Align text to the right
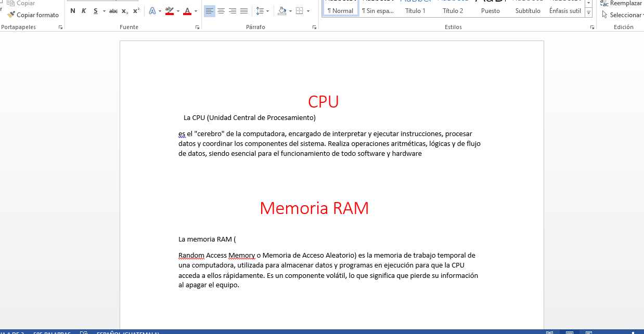 pyautogui.click(x=233, y=11)
